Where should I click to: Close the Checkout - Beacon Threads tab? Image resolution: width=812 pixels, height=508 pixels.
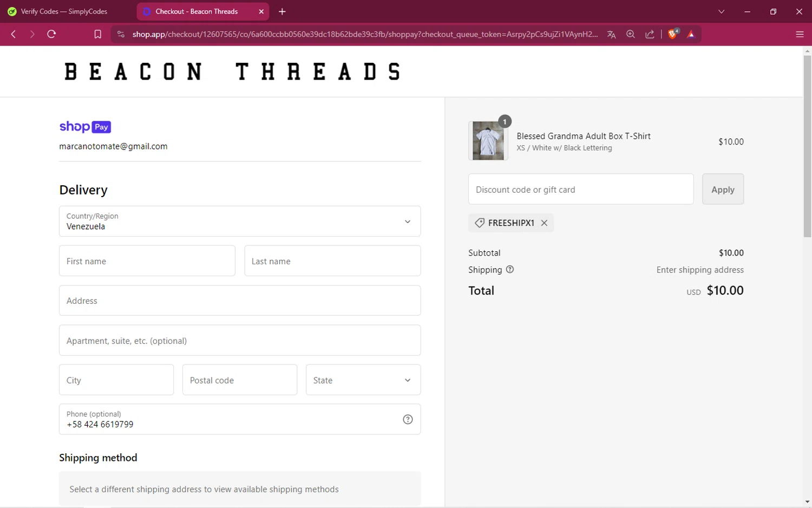[x=261, y=11]
